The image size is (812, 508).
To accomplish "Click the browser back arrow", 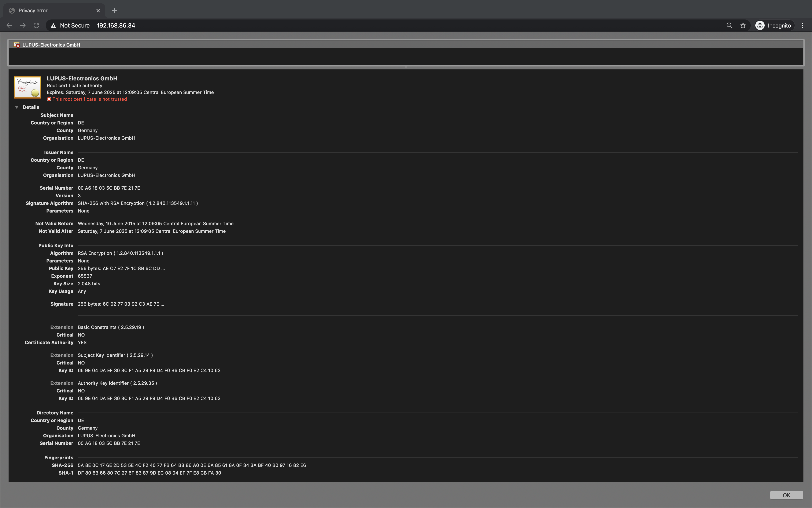I will 9,26.
